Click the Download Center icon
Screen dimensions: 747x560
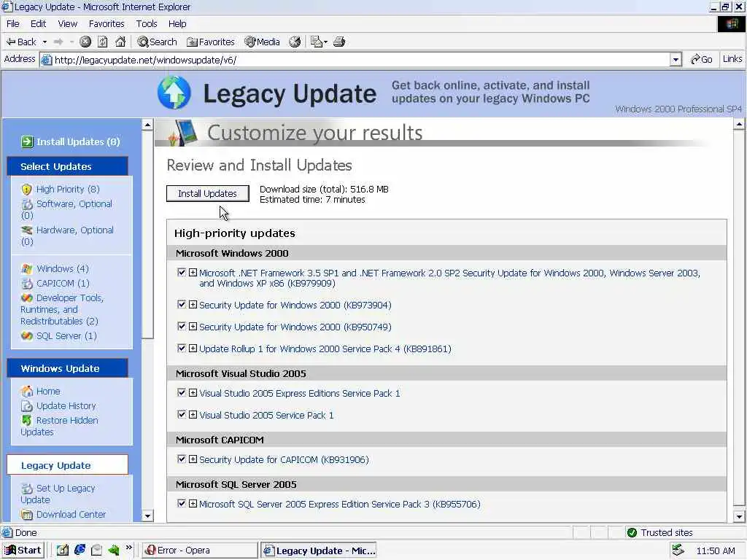coord(27,515)
